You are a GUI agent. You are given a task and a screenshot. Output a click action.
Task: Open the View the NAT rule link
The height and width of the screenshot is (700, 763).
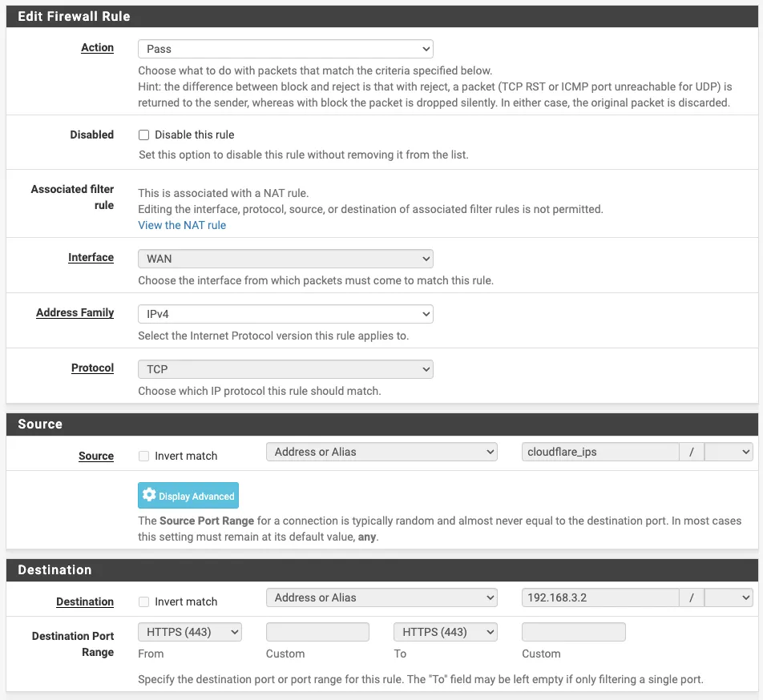[x=182, y=225]
